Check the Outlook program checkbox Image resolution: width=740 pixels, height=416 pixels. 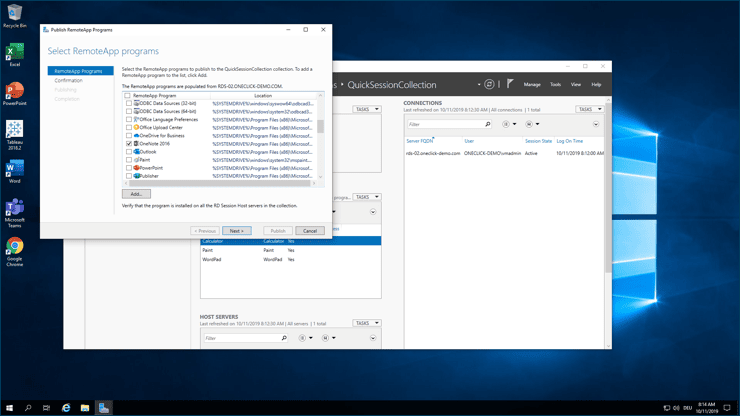(x=129, y=152)
